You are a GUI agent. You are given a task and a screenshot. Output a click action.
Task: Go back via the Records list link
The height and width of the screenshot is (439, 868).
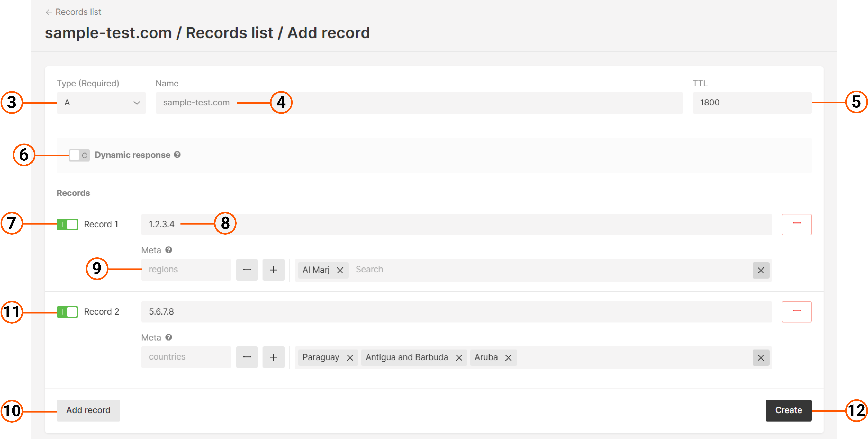point(73,12)
